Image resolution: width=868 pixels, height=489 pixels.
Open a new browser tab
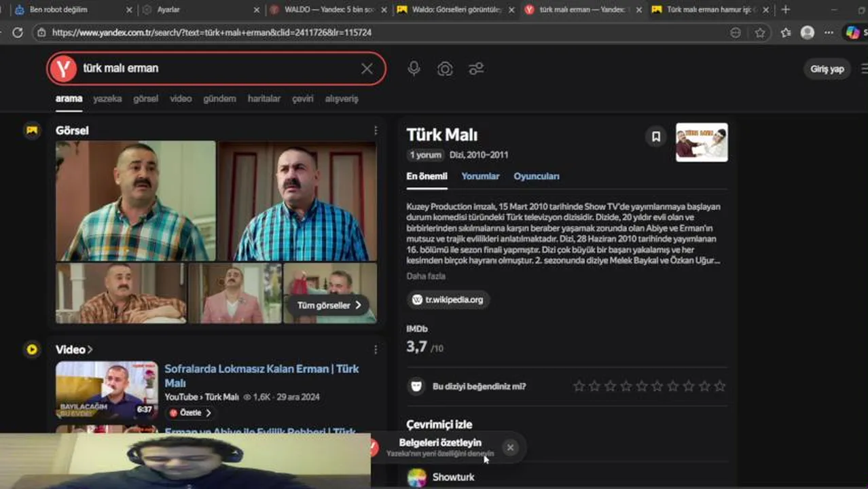pyautogui.click(x=785, y=10)
